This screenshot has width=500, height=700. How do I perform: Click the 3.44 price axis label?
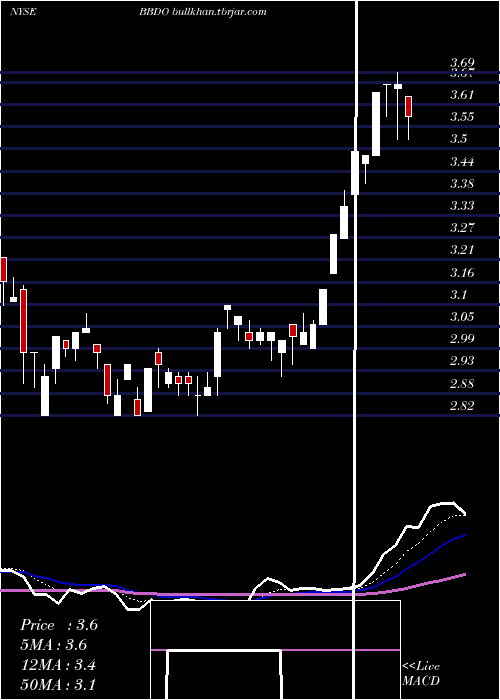462,162
